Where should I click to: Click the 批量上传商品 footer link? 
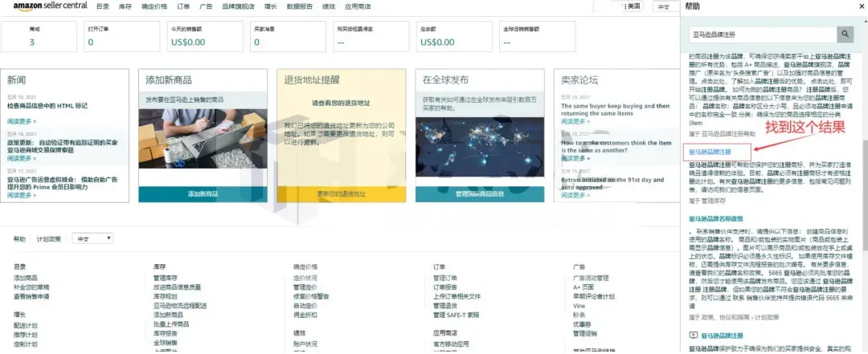(171, 324)
